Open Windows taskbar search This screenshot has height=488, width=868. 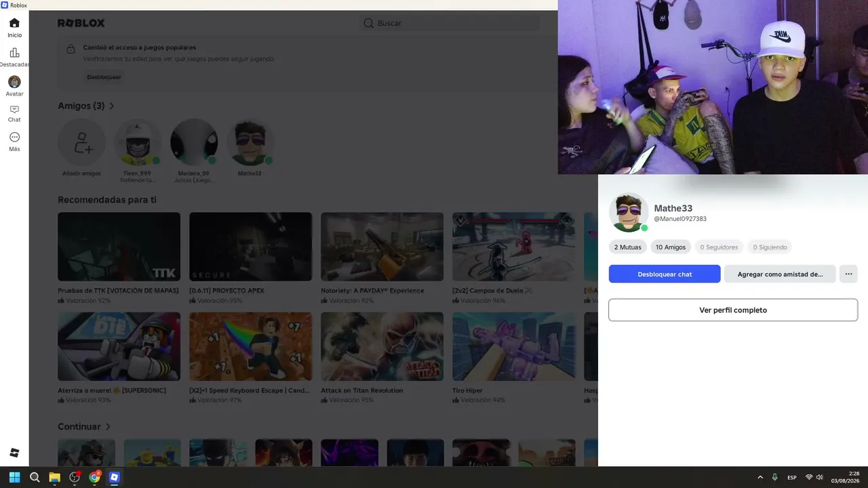[x=35, y=477]
